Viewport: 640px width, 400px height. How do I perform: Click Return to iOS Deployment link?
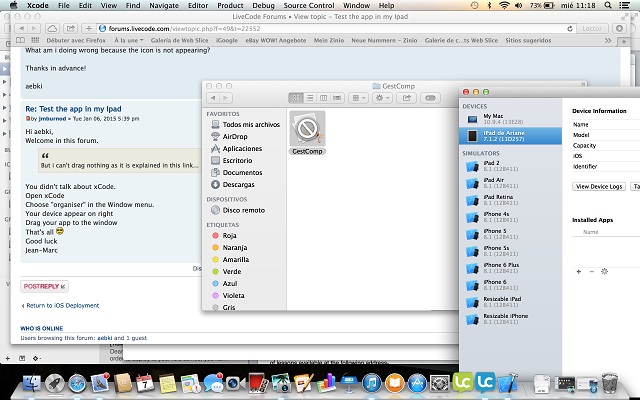[63, 304]
